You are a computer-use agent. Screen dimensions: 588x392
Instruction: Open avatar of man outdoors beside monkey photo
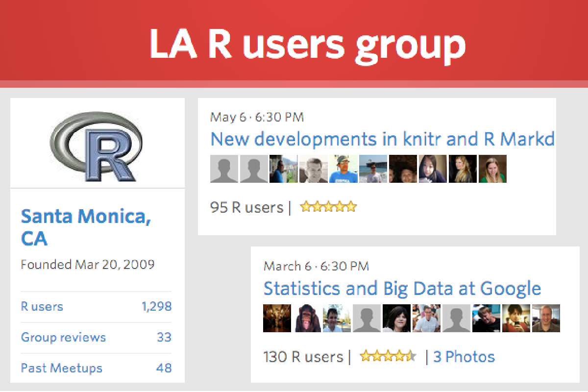[337, 318]
